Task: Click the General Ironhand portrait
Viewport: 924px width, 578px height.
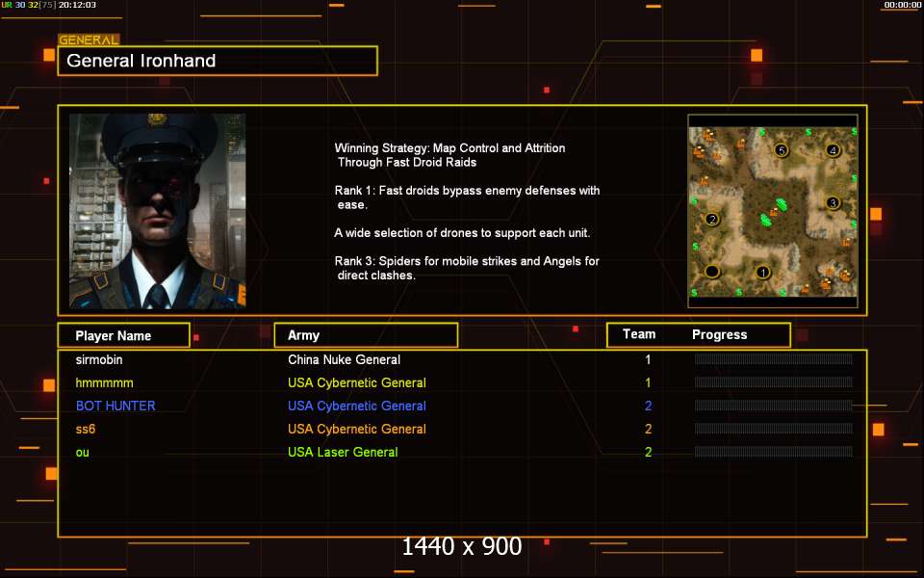Action: tap(157, 211)
